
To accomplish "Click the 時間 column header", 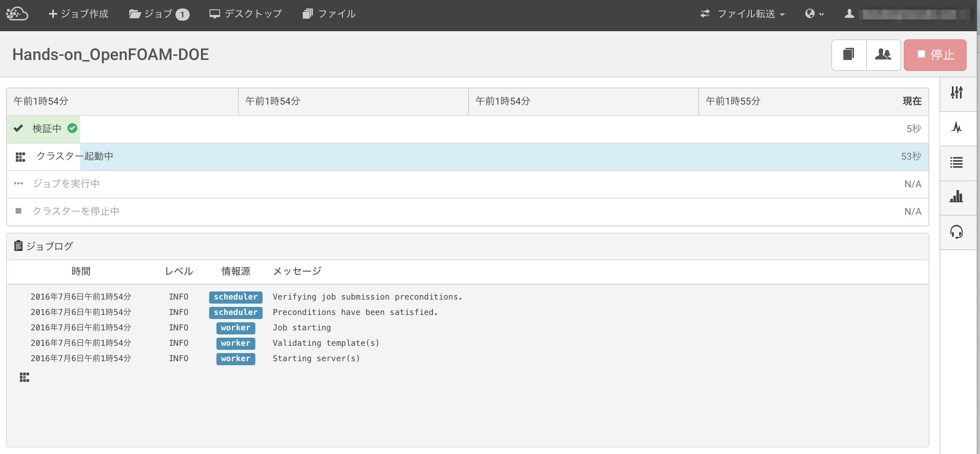I will [x=81, y=271].
